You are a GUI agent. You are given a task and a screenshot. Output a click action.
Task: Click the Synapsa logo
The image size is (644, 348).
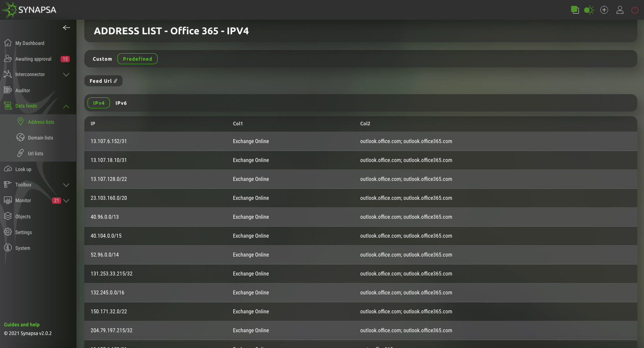click(29, 10)
